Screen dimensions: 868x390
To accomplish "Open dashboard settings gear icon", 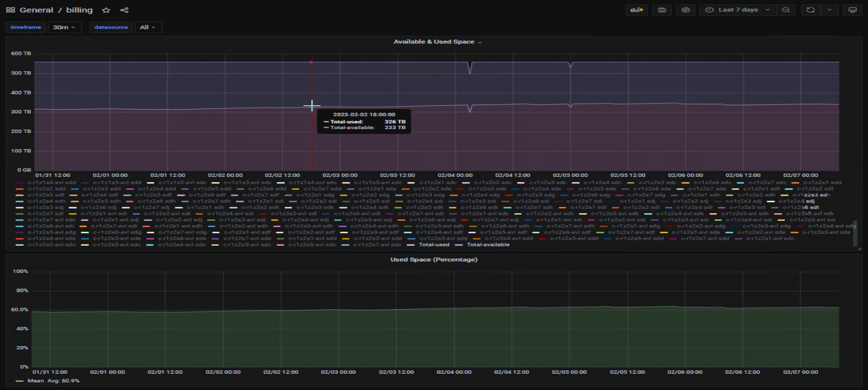I will pyautogui.click(x=686, y=10).
